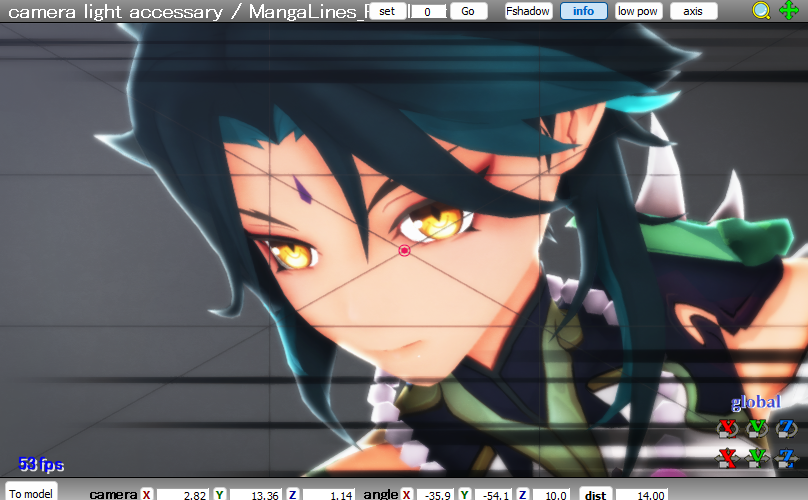Click the angle X value field

click(435, 494)
